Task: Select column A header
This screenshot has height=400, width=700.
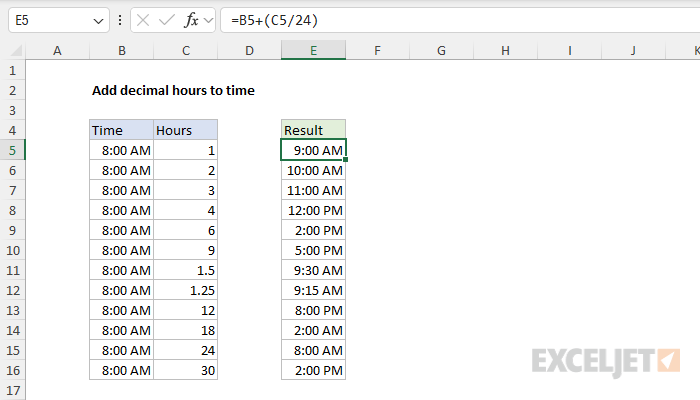Action: tap(57, 50)
